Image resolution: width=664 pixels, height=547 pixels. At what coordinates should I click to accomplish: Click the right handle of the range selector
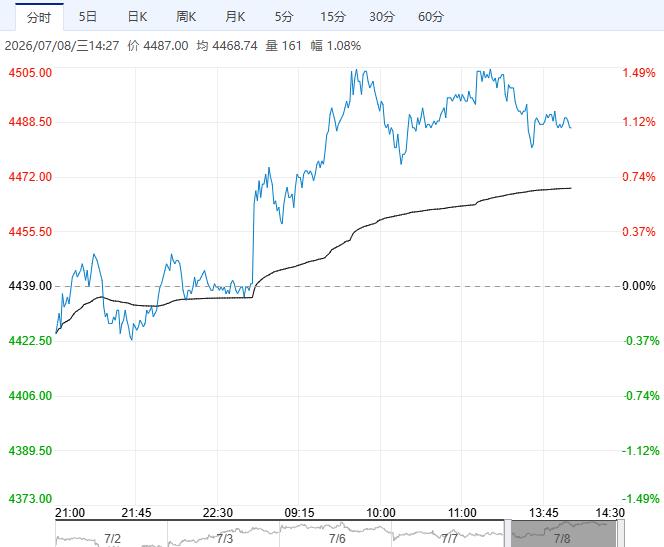coord(620,533)
